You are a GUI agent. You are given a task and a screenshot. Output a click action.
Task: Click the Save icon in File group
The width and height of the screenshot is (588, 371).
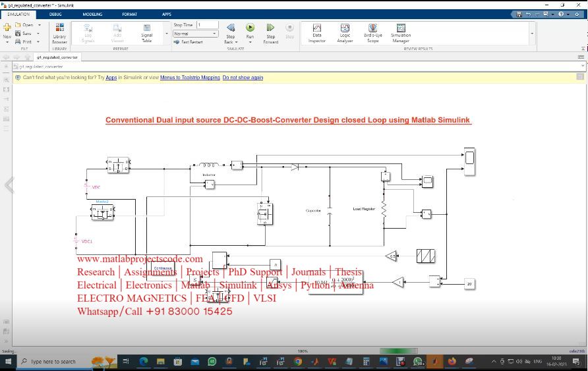coord(18,34)
